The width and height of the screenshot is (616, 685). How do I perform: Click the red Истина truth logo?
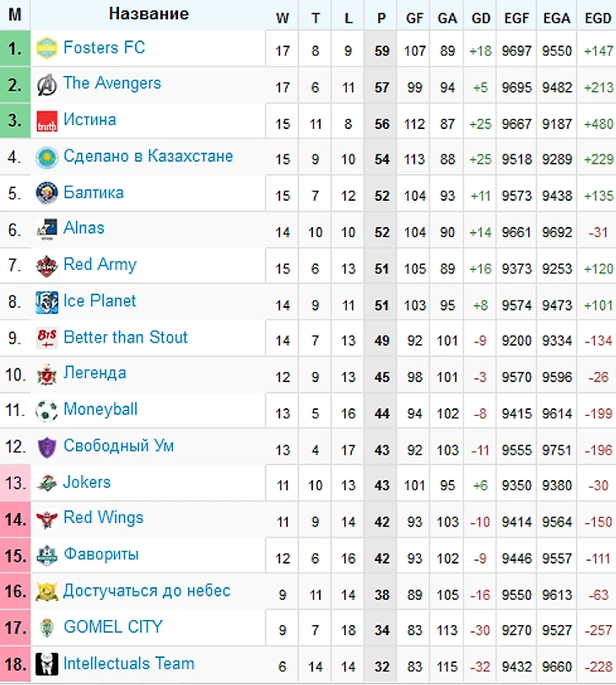pos(46,121)
